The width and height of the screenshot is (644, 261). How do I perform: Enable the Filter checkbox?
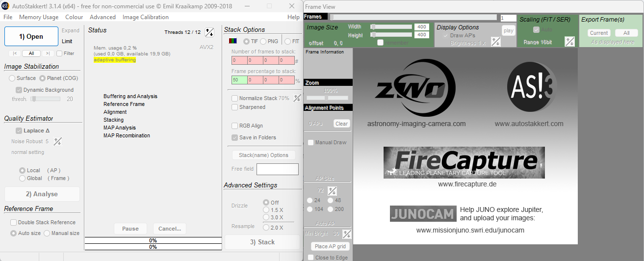[x=59, y=53]
